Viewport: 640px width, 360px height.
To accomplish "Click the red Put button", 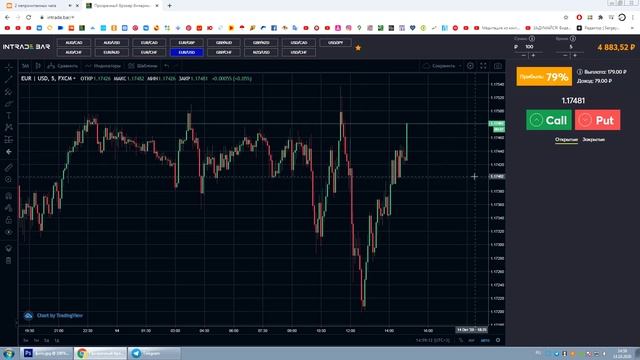I will coord(598,120).
